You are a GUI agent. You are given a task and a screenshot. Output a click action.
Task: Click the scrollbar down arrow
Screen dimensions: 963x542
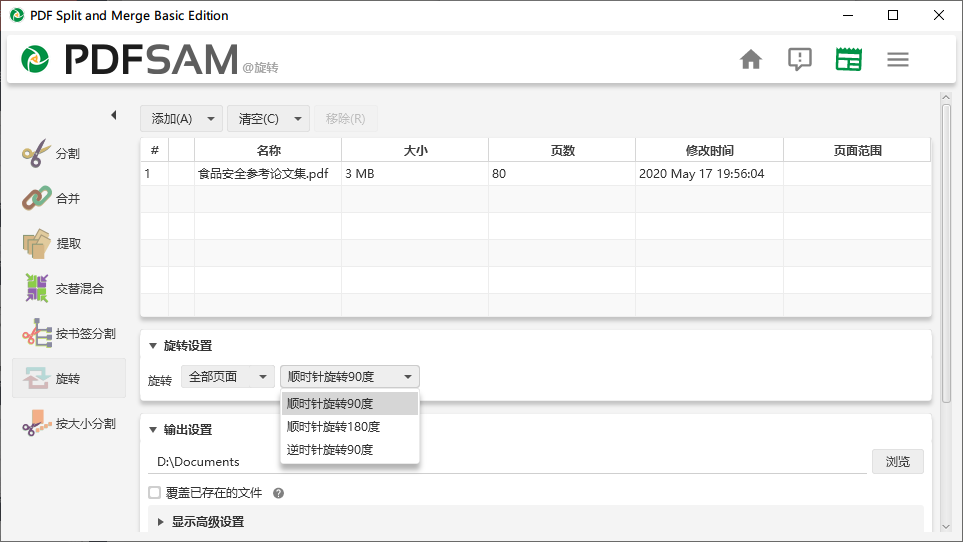[946, 527]
